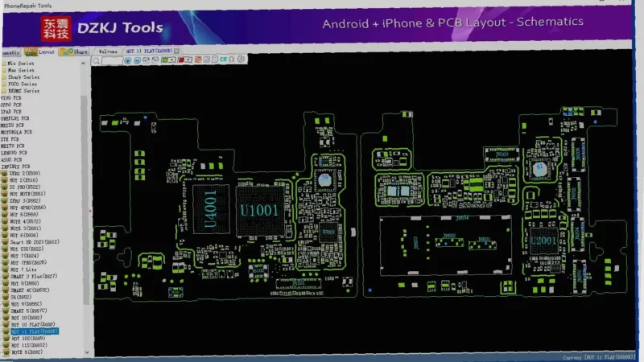Viewport: 644px width, 362px height.
Task: Collapse the INFINIX PCB category
Action: [15, 167]
